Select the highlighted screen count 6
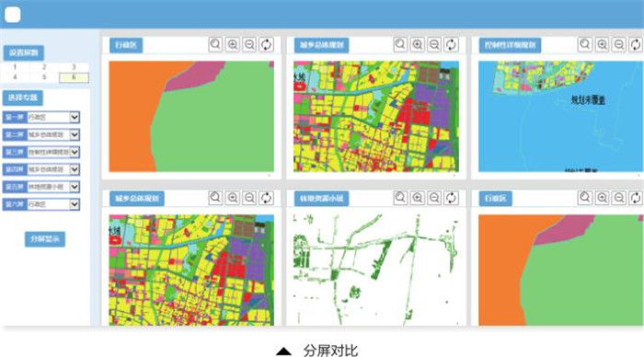This screenshot has height=357, width=644. pos(74,77)
